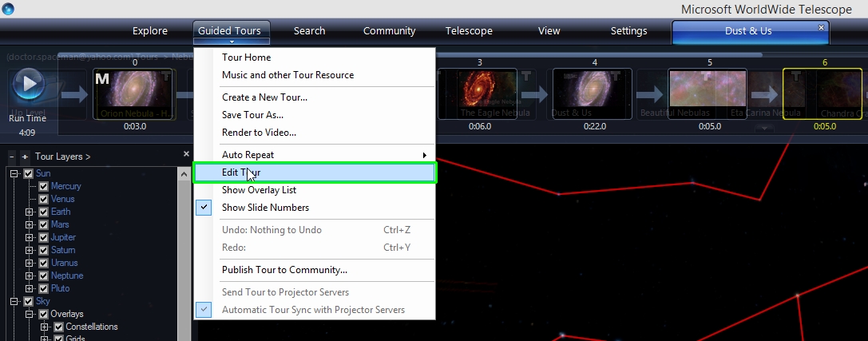Click the plus button beside Tour Layers

pyautogui.click(x=25, y=157)
